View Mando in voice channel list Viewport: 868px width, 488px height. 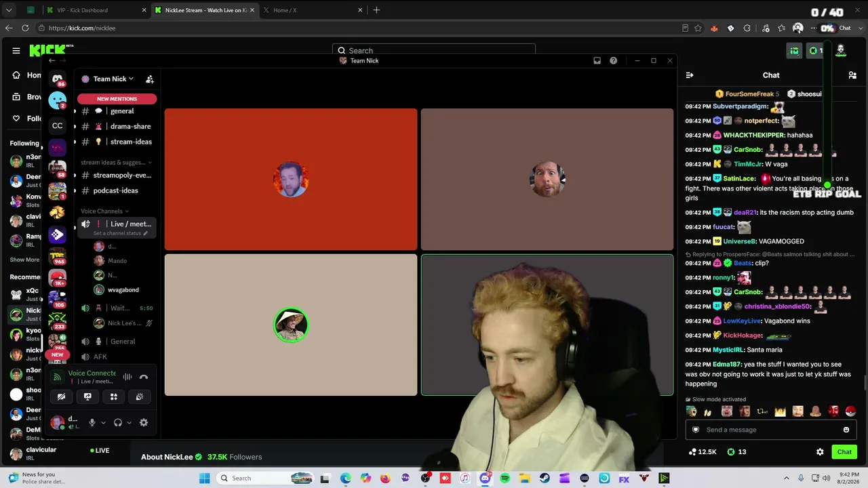coord(117,260)
